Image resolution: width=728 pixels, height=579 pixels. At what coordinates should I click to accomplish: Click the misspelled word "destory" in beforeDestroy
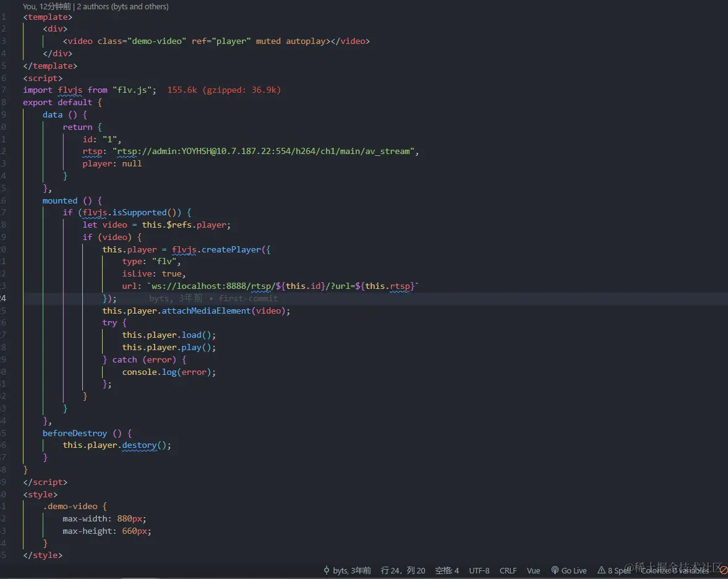pos(140,445)
